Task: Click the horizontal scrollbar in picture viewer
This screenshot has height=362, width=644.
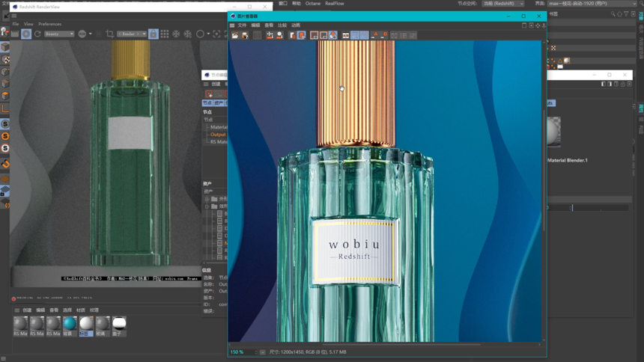Action: pos(401,345)
